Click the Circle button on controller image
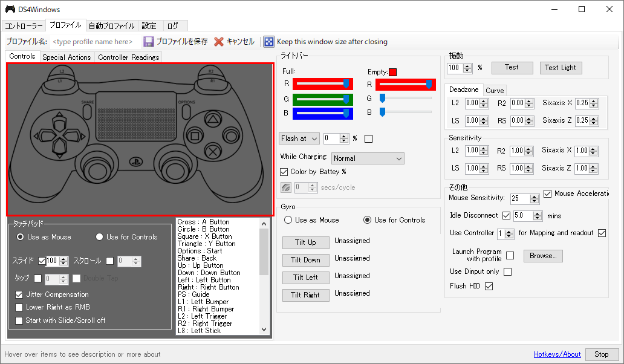 pos(231,136)
